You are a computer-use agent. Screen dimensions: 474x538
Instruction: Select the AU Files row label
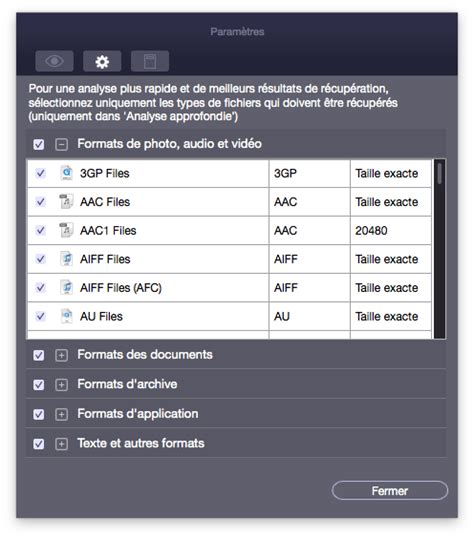pyautogui.click(x=101, y=316)
